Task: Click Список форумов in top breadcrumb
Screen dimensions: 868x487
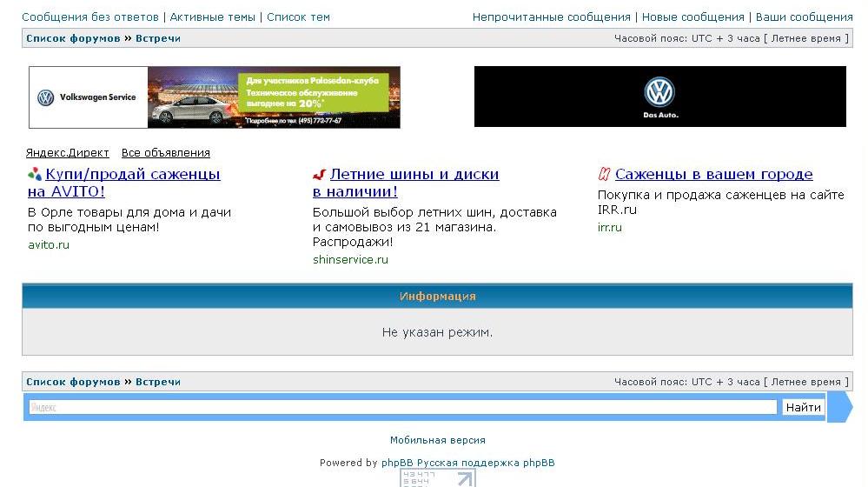Action: pyautogui.click(x=73, y=38)
